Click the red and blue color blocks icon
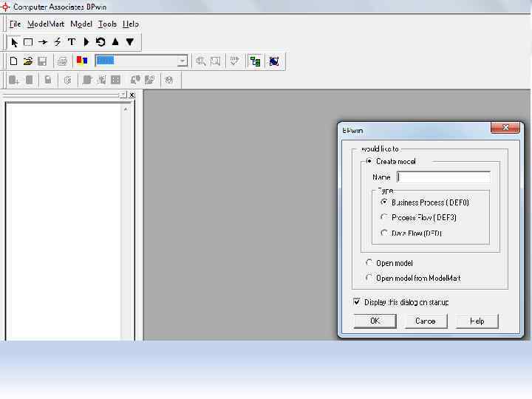The height and width of the screenshot is (399, 532). coord(82,61)
